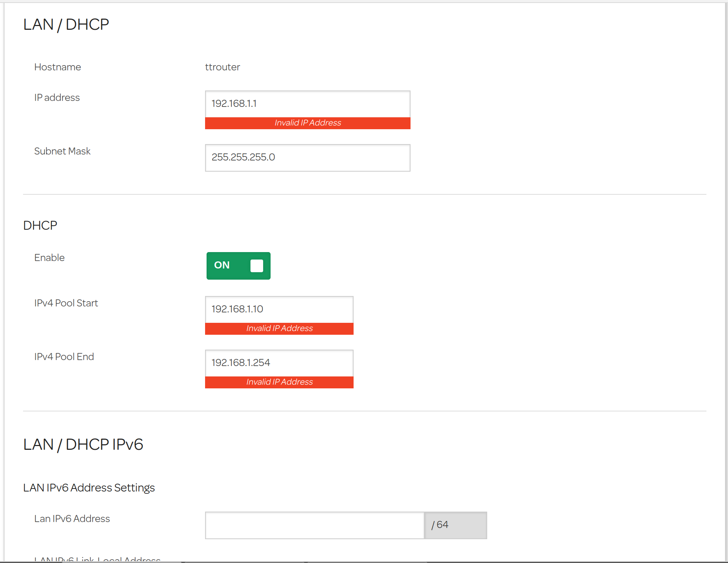Click the error banner below IPv4 Pool End
The image size is (728, 563).
tap(279, 382)
